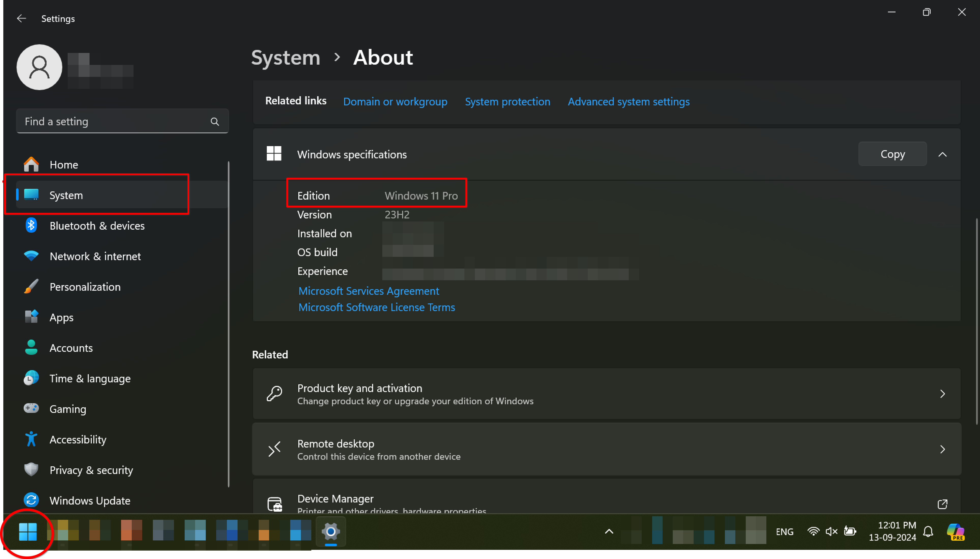Click the muted volume icon in the tray
Screen dimensions: 980x559
point(831,532)
